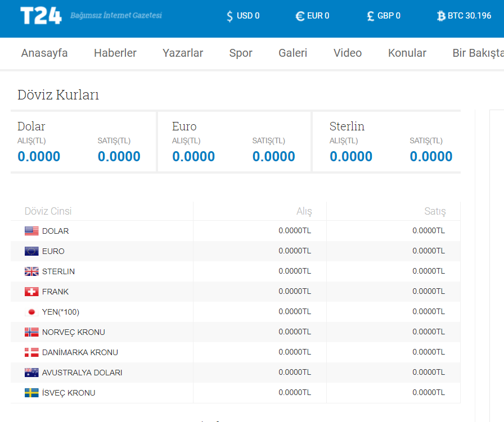504x422 pixels.
Task: Click the Japanese flag next to YEN
Action: coord(31,312)
